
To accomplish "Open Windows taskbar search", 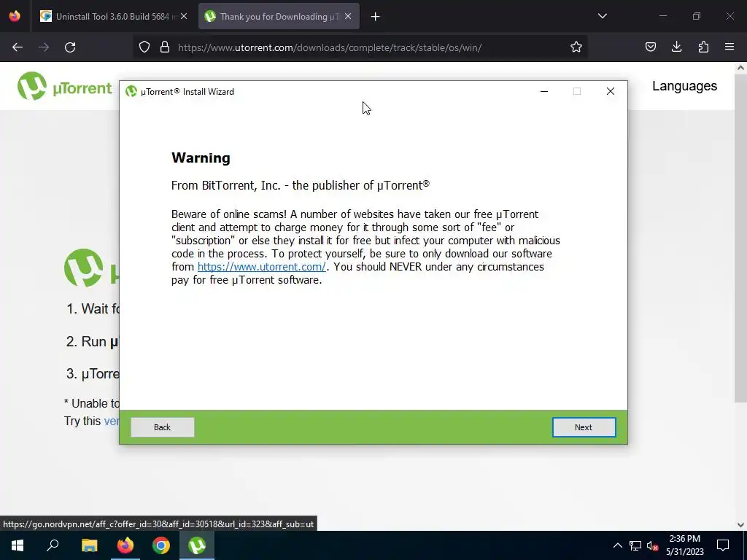I will pos(53,545).
